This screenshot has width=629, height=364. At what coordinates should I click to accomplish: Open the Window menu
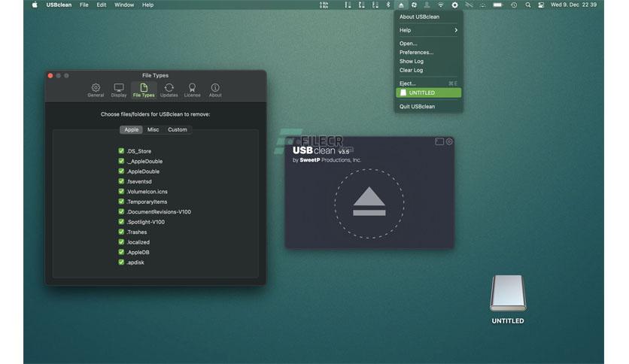pos(124,5)
